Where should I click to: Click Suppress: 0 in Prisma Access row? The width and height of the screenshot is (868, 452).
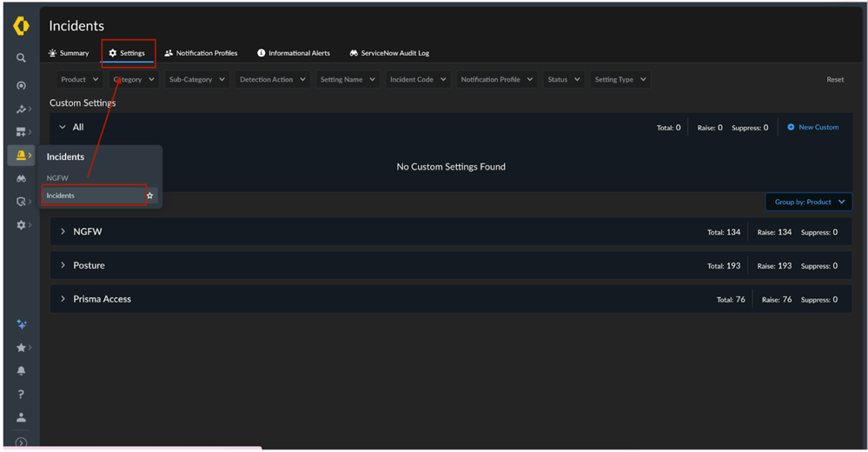tap(819, 300)
